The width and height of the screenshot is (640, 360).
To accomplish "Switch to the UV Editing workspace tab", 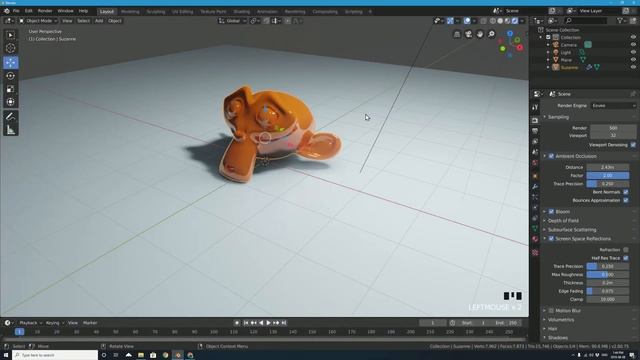I will pos(182,11).
